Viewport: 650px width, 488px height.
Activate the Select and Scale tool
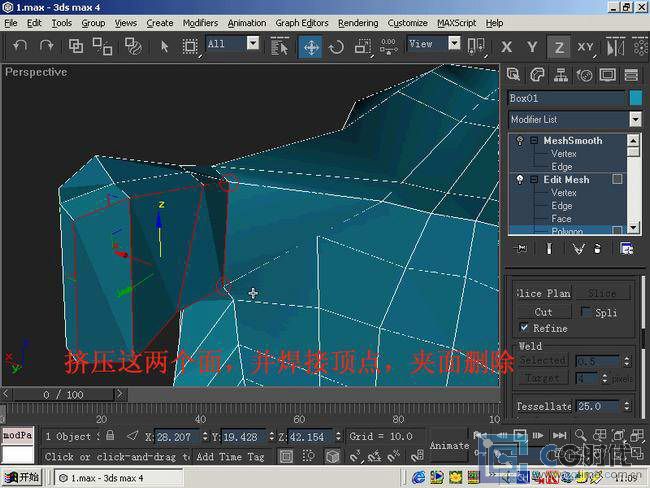363,46
